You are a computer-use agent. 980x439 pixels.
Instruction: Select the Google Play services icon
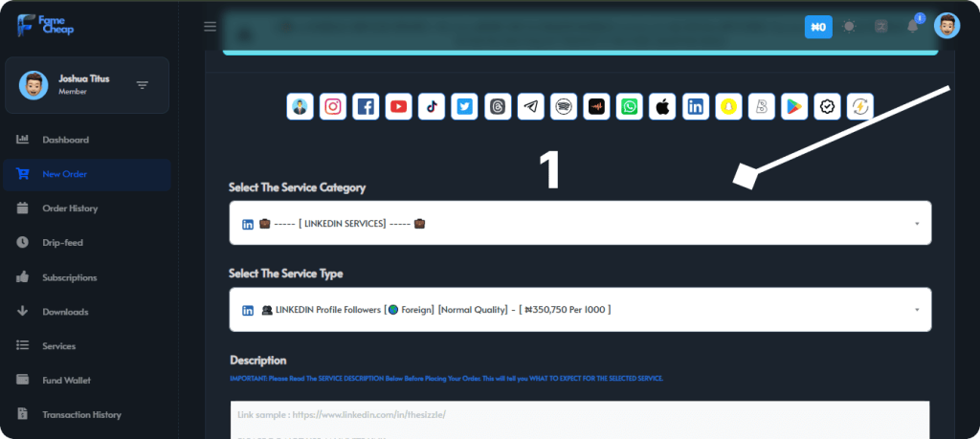tap(794, 107)
